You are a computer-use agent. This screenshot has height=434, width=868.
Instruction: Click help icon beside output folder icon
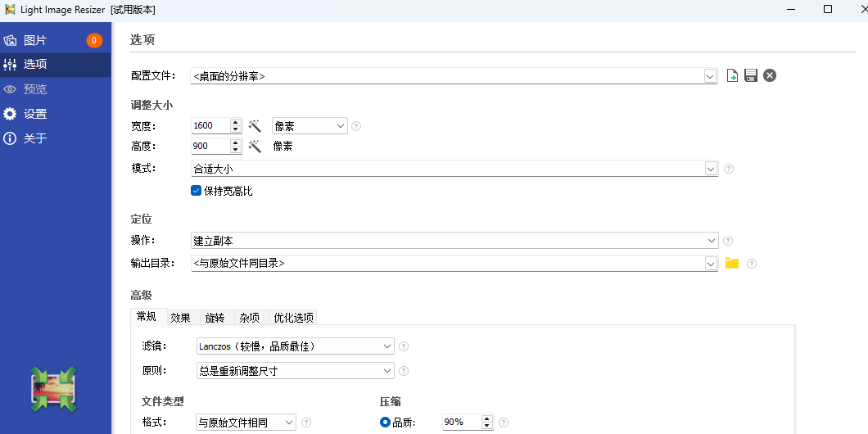(751, 264)
